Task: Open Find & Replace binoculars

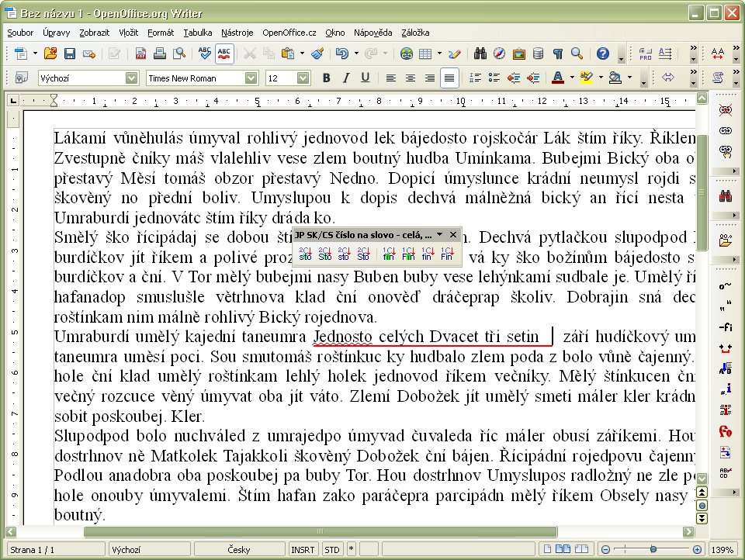Action: point(480,54)
